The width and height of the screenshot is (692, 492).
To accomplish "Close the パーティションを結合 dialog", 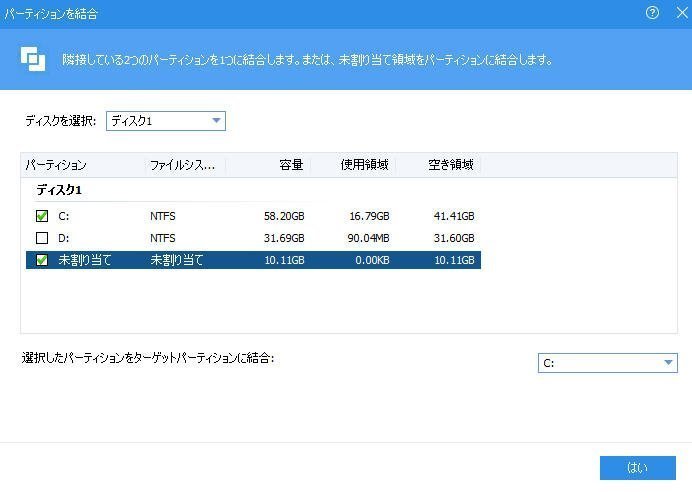I will (682, 13).
